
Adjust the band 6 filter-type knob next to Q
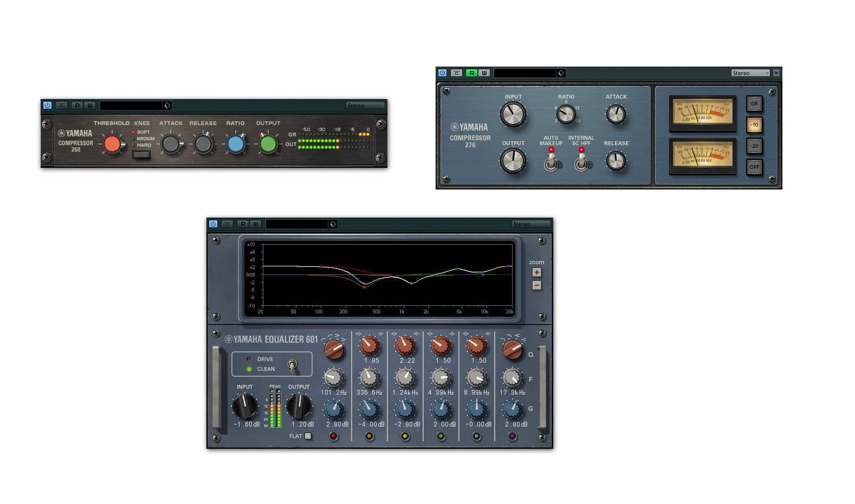tap(513, 350)
